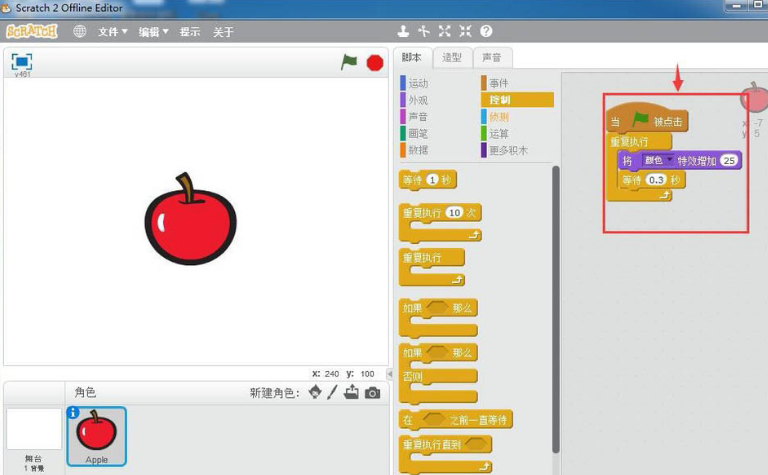The image size is (768, 475).
Task: Open the Apple sprite info button
Action: (x=73, y=412)
